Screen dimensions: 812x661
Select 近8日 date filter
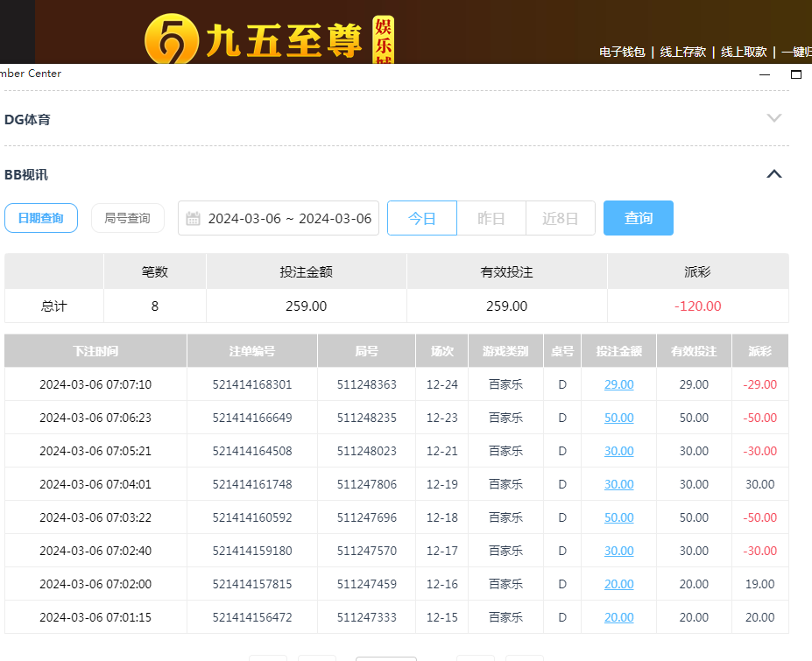point(561,218)
